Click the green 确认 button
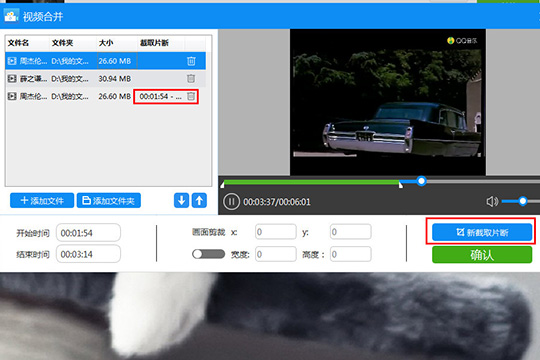 tap(482, 255)
